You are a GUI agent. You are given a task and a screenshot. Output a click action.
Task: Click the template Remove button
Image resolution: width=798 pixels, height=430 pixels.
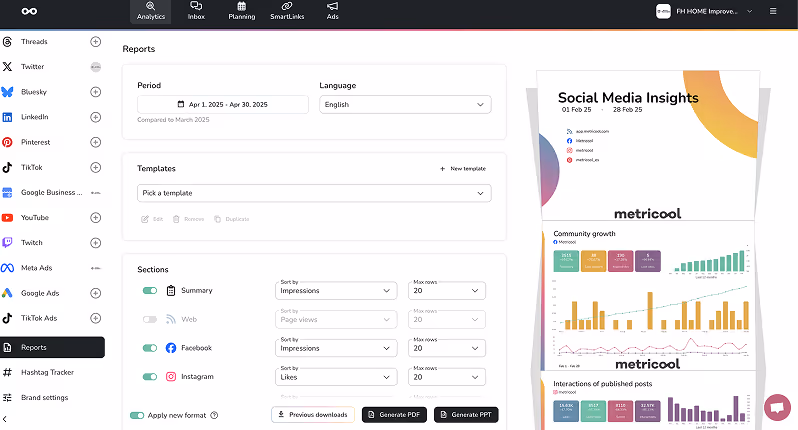click(x=188, y=219)
